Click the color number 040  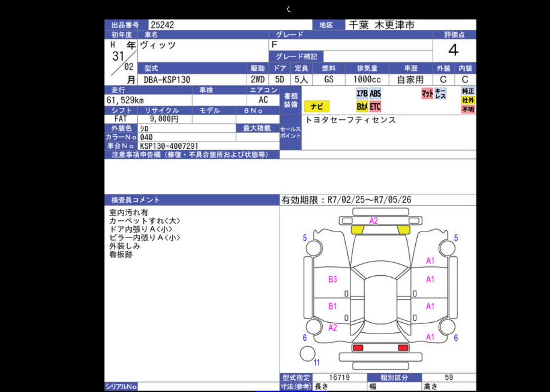coord(146,137)
